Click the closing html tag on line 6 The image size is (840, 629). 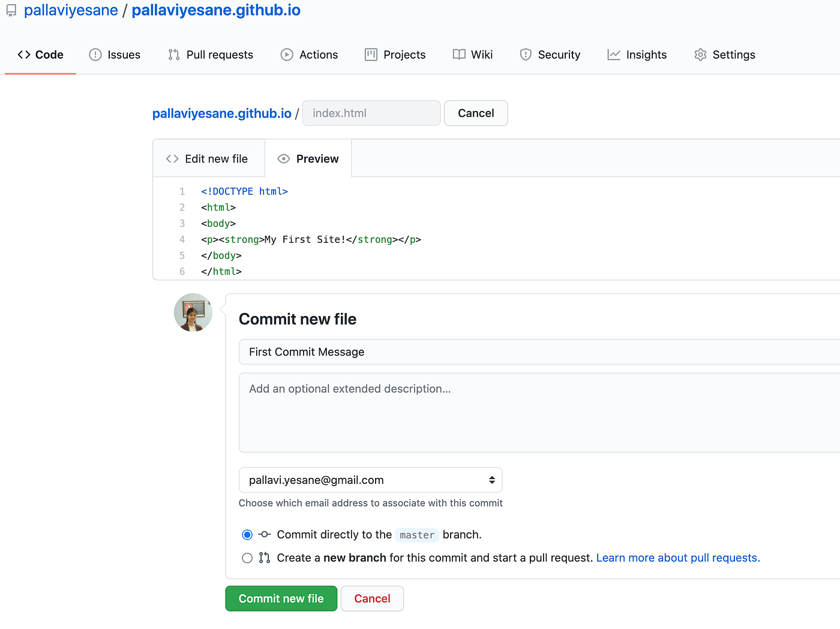(221, 271)
